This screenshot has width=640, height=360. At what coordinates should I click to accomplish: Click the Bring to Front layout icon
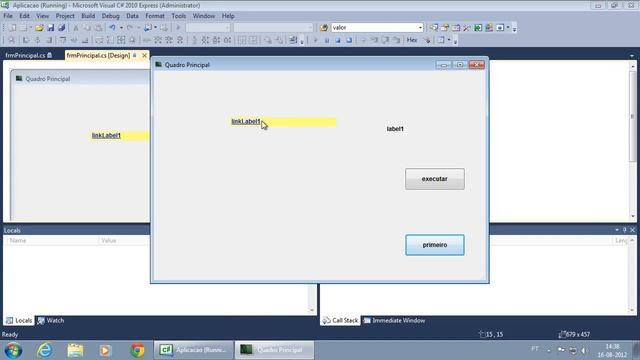[x=268, y=40]
